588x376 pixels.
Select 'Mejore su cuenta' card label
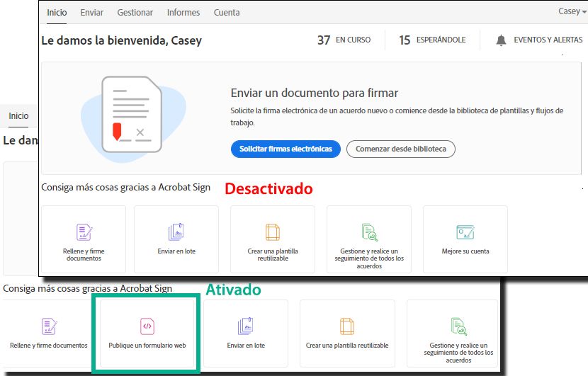coord(465,251)
